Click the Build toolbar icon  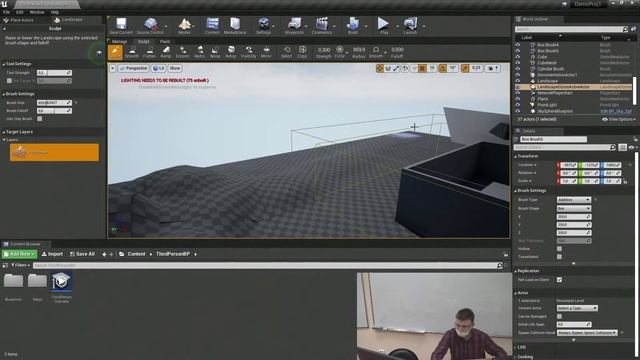click(353, 26)
